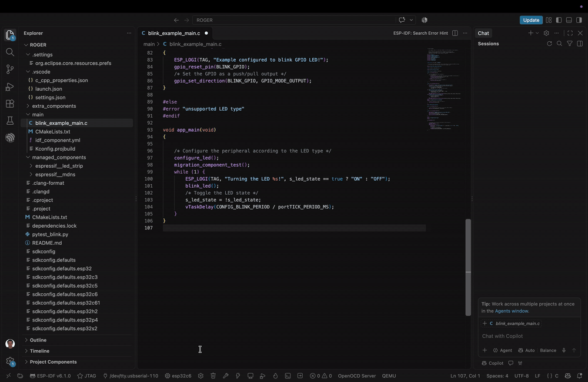Click the flash device lightning icon

click(238, 376)
